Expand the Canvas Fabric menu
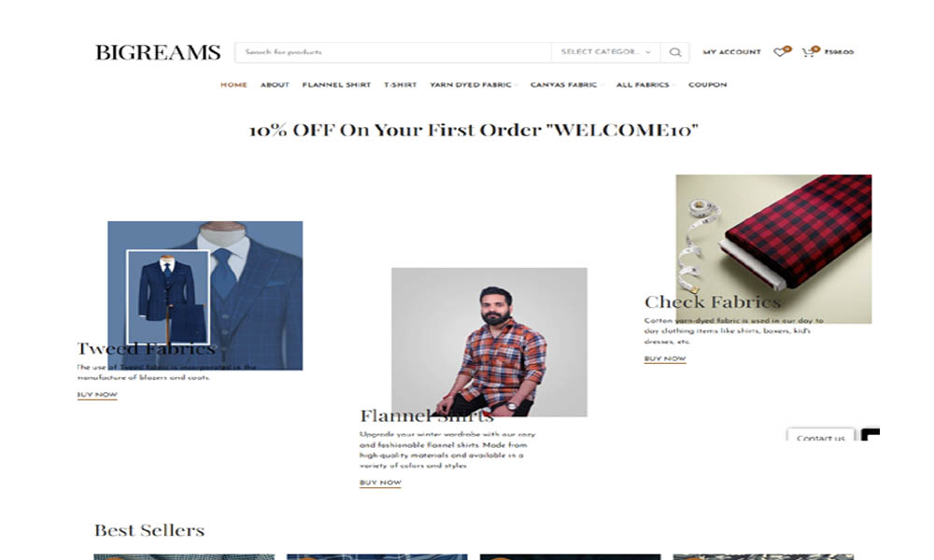Image resolution: width=934 pixels, height=560 pixels. click(566, 85)
